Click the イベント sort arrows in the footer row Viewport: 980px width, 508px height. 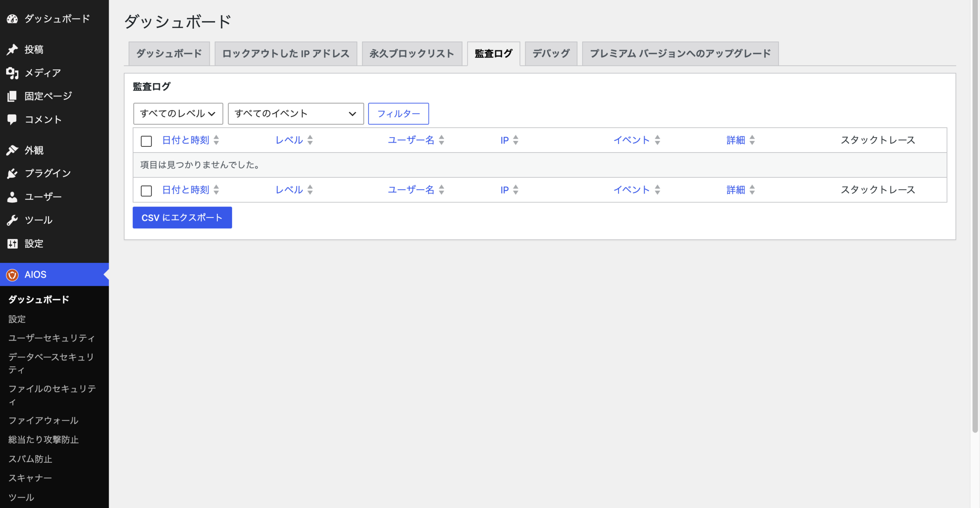click(x=657, y=190)
